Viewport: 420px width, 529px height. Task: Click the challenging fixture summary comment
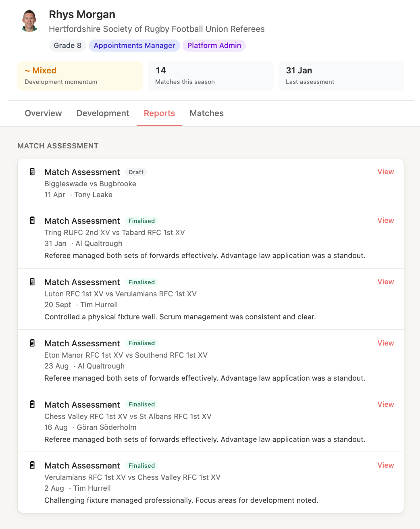click(181, 500)
